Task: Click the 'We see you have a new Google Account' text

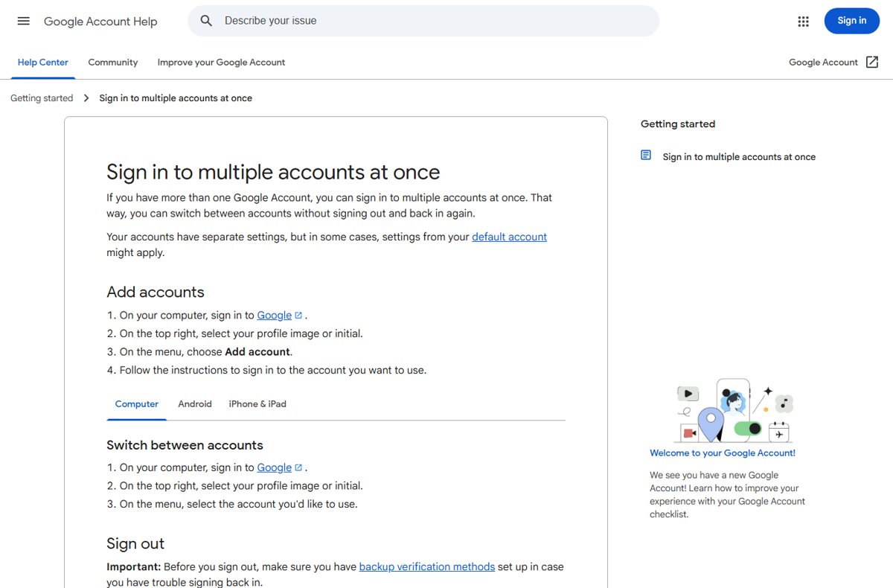Action: coord(728,495)
